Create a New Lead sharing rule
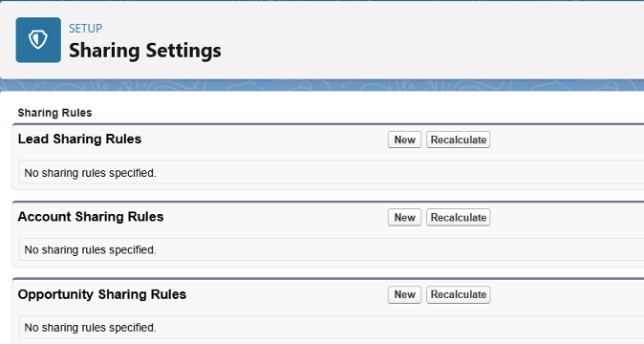The height and width of the screenshot is (344, 644). [x=404, y=140]
